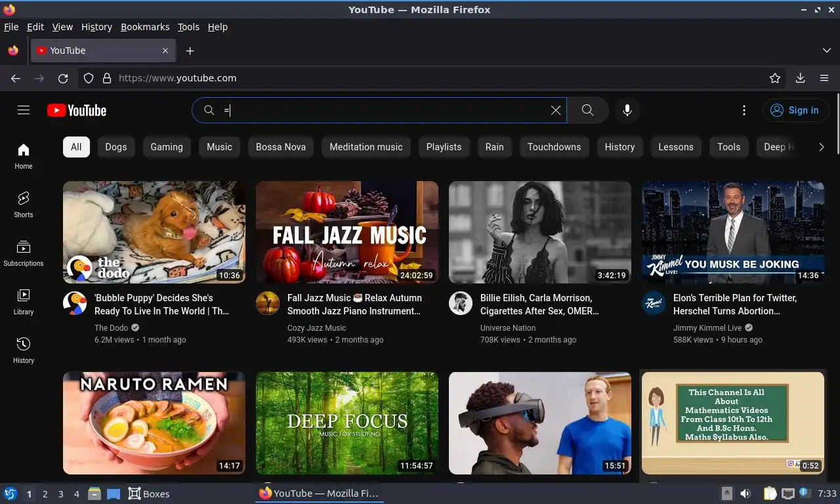This screenshot has height=504, width=840.
Task: Open Billie Eilish, Carla Morrison video title
Action: [539, 304]
